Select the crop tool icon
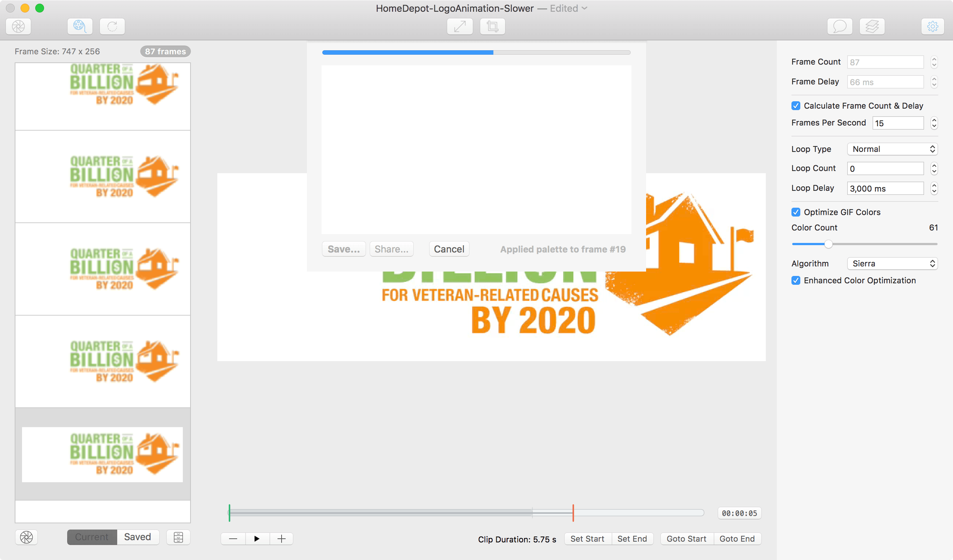 [x=492, y=26]
